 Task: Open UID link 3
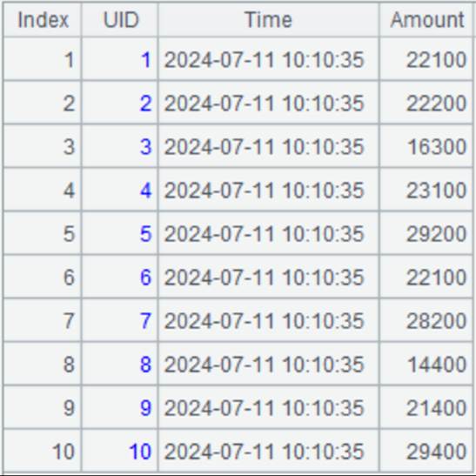tap(145, 147)
